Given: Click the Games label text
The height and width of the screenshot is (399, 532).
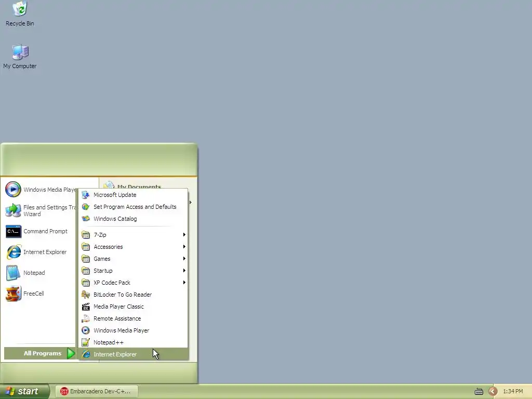Looking at the screenshot, I should [102, 259].
